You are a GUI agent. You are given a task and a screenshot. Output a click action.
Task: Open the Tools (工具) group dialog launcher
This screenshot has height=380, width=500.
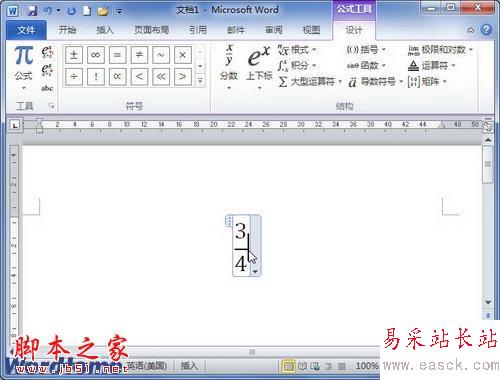coord(51,106)
